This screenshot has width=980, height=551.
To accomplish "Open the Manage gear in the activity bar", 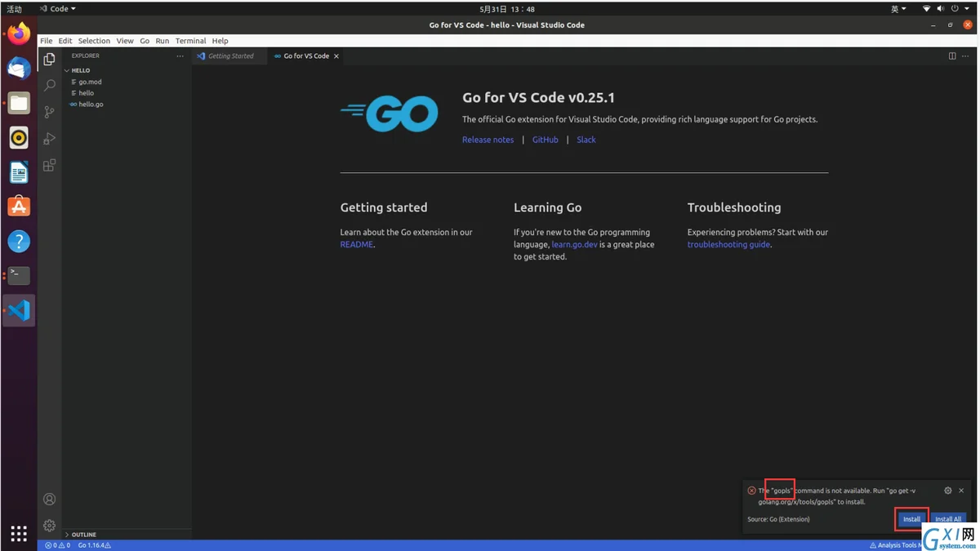I will 49,525.
